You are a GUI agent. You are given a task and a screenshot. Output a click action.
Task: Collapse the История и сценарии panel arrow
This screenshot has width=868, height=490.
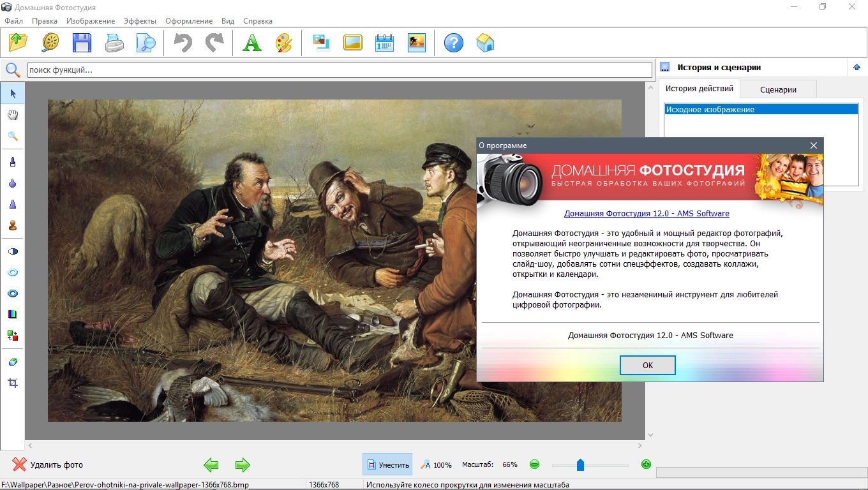click(857, 67)
